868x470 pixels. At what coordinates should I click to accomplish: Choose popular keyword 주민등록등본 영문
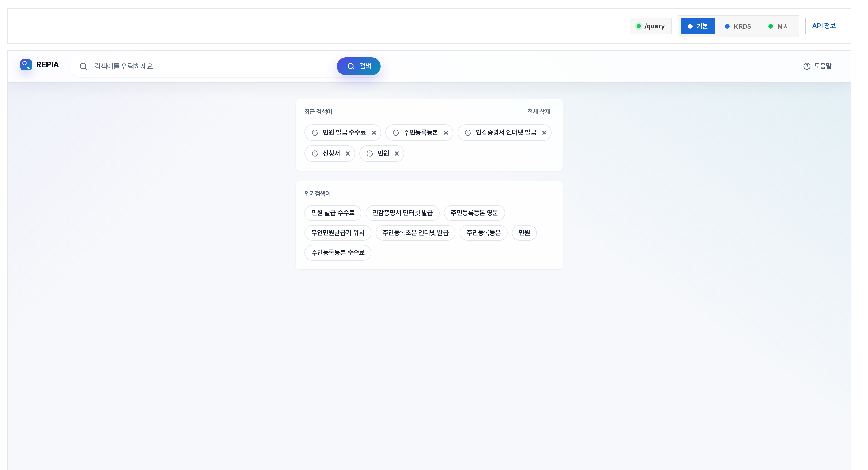coord(474,213)
